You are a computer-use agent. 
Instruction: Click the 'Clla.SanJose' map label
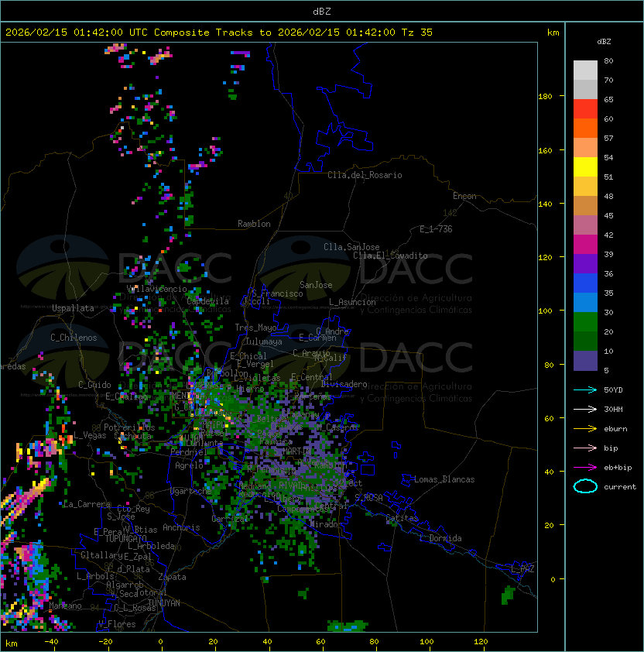click(351, 247)
